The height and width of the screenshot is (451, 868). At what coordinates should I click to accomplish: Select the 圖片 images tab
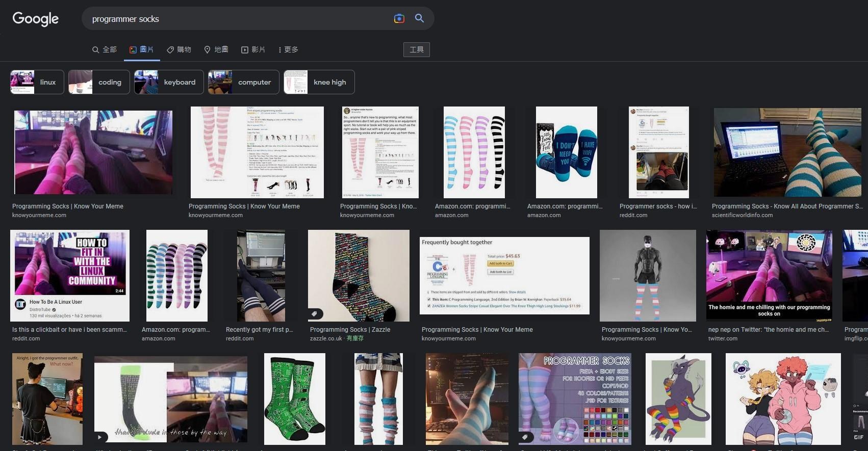(142, 49)
